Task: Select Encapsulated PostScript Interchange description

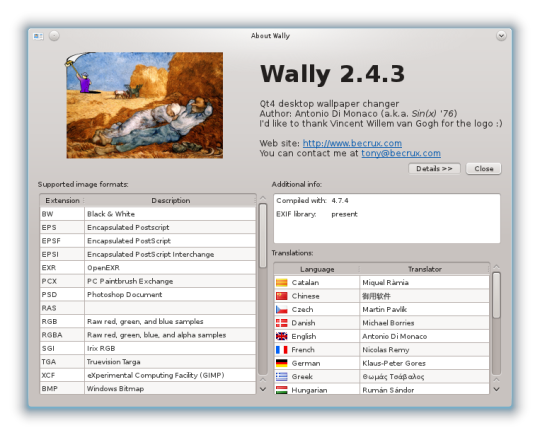Action: [x=170, y=254]
